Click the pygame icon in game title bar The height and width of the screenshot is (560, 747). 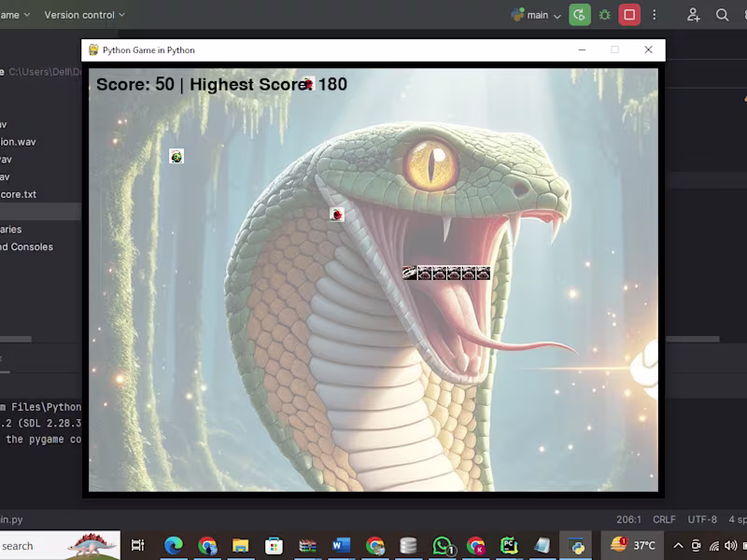(93, 49)
